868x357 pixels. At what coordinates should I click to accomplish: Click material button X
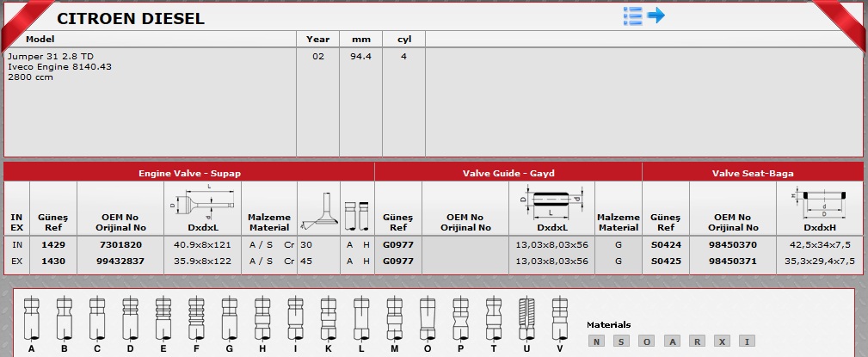pyautogui.click(x=722, y=342)
